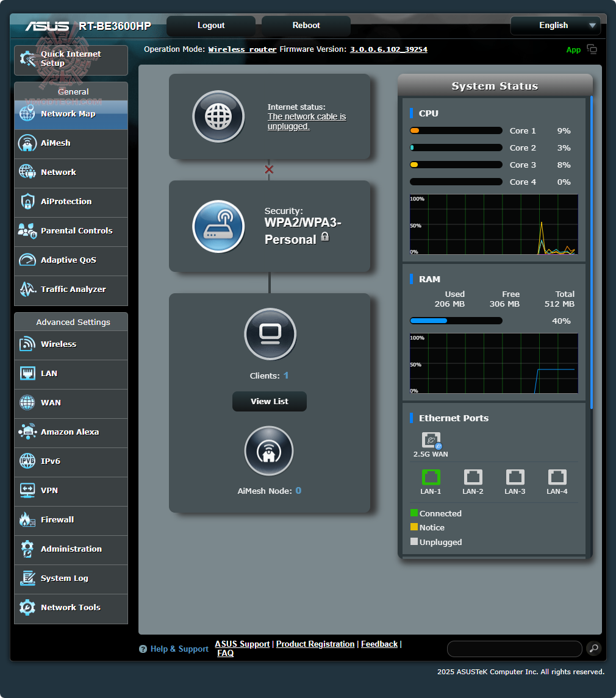Viewport: 616px width, 698px height.
Task: Click the LAN-2 port icon
Action: (473, 477)
